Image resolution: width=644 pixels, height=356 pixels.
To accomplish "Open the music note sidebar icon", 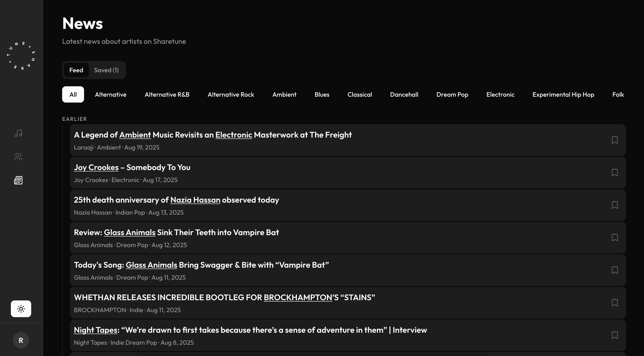I will tap(18, 133).
